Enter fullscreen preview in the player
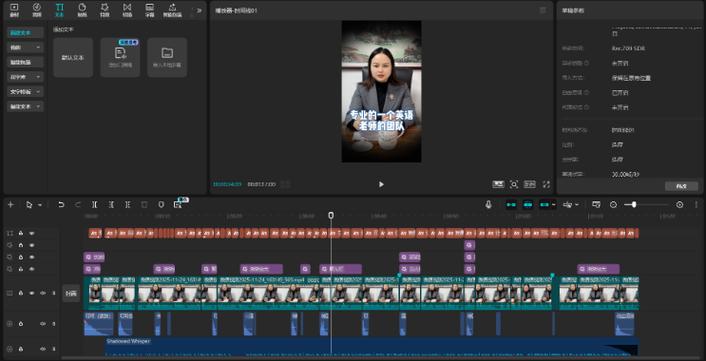The height and width of the screenshot is (361, 706). click(x=546, y=184)
